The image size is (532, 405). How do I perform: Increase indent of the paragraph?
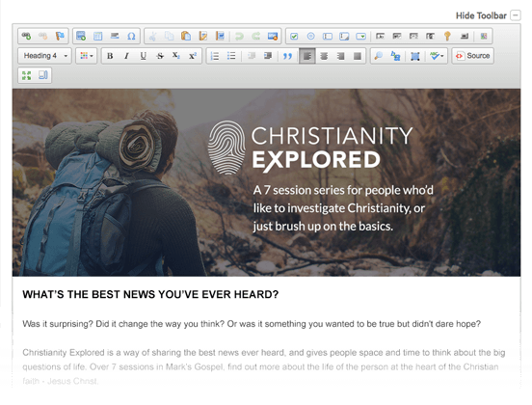(x=268, y=56)
